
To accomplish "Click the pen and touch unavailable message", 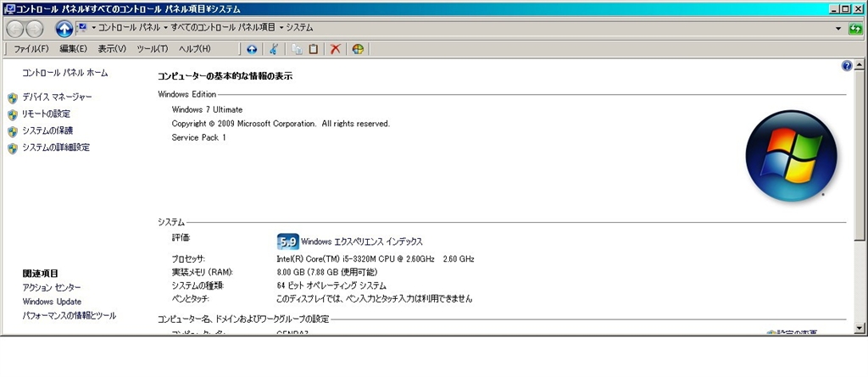I will pos(374,299).
